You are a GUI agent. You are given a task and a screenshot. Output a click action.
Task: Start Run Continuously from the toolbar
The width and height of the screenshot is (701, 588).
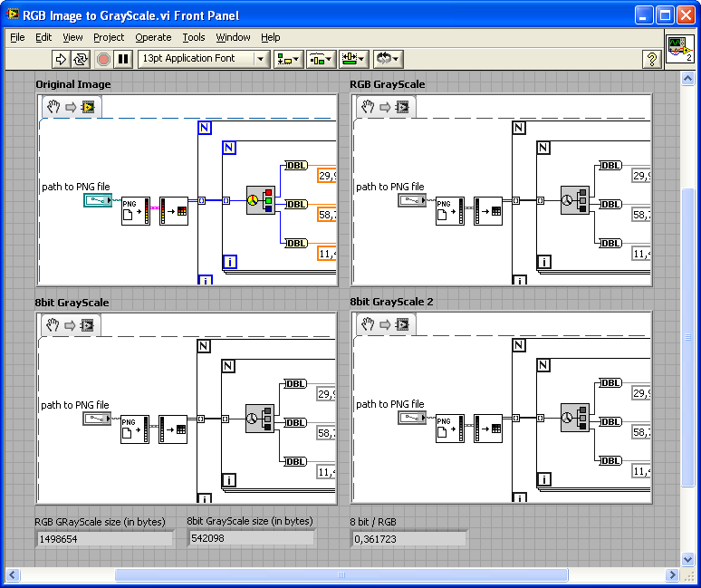coord(81,59)
